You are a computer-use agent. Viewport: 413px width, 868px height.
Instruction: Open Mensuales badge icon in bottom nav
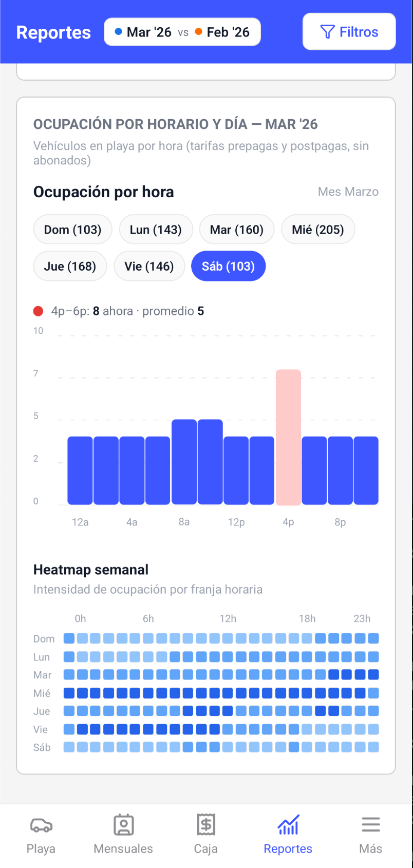[x=123, y=825]
